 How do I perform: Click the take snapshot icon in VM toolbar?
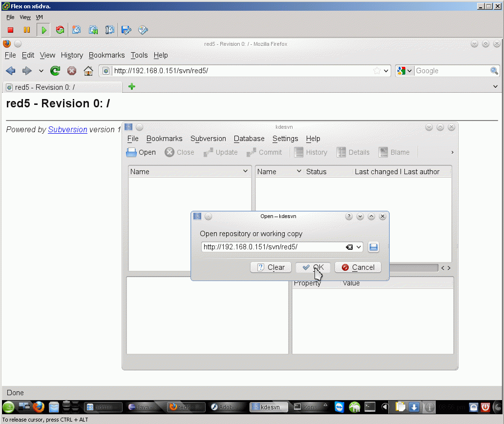(77, 30)
